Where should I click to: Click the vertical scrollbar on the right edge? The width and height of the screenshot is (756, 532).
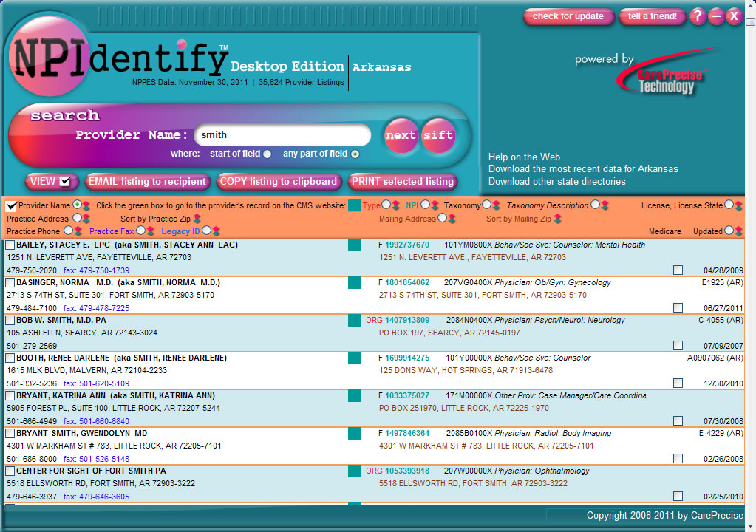(751, 265)
